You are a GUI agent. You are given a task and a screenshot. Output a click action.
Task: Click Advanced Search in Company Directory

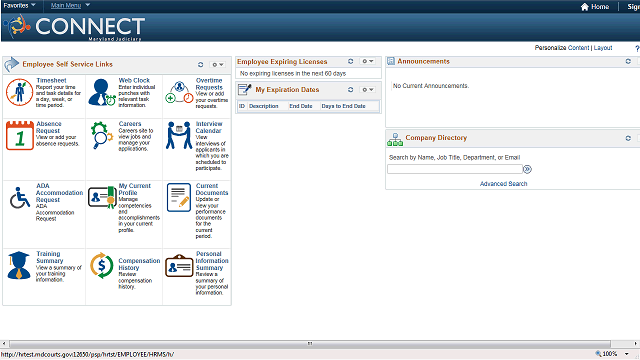(503, 184)
